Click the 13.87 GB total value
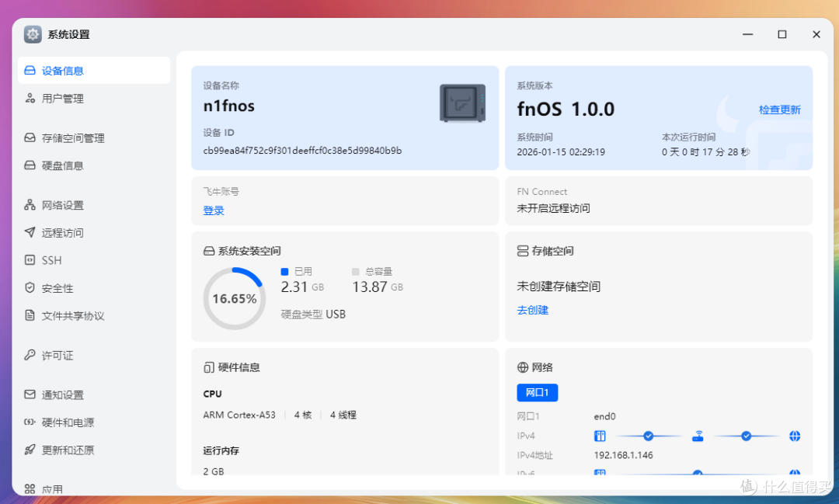The image size is (839, 504). click(x=378, y=287)
